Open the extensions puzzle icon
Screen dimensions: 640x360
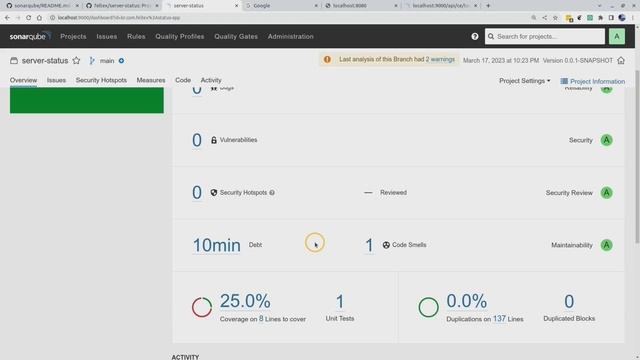600,18
